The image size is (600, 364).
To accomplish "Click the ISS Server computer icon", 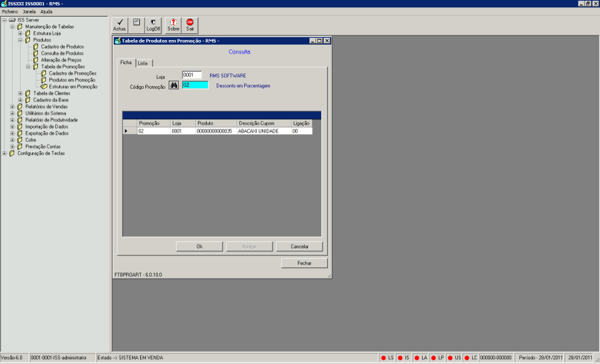I will pyautogui.click(x=12, y=20).
